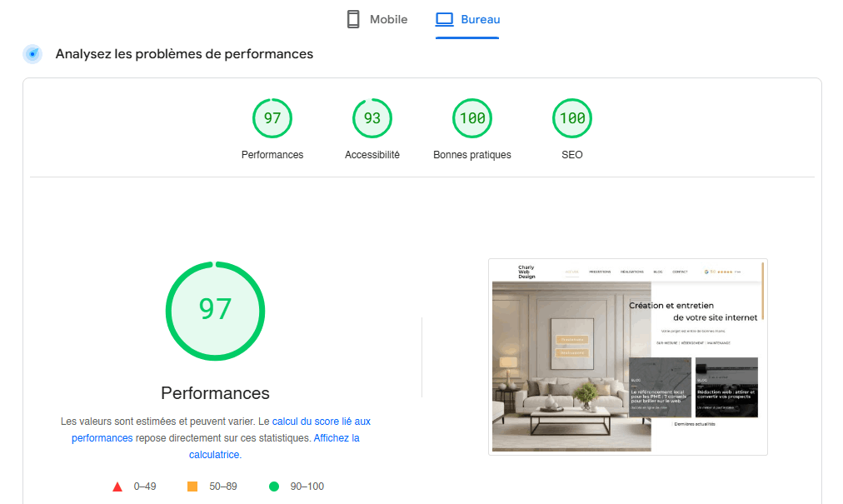Select the Performances label under its gauge
Viewport: 843px width, 504px height.
click(216, 392)
